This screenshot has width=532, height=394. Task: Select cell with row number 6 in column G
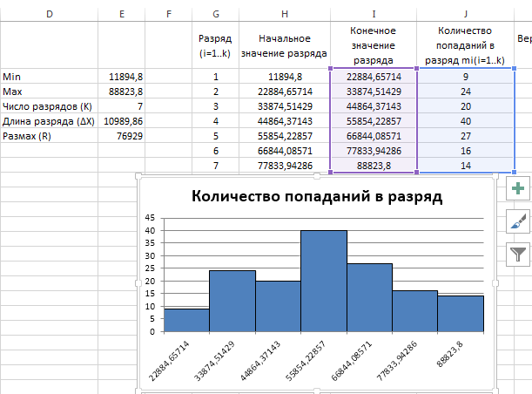pyautogui.click(x=215, y=151)
